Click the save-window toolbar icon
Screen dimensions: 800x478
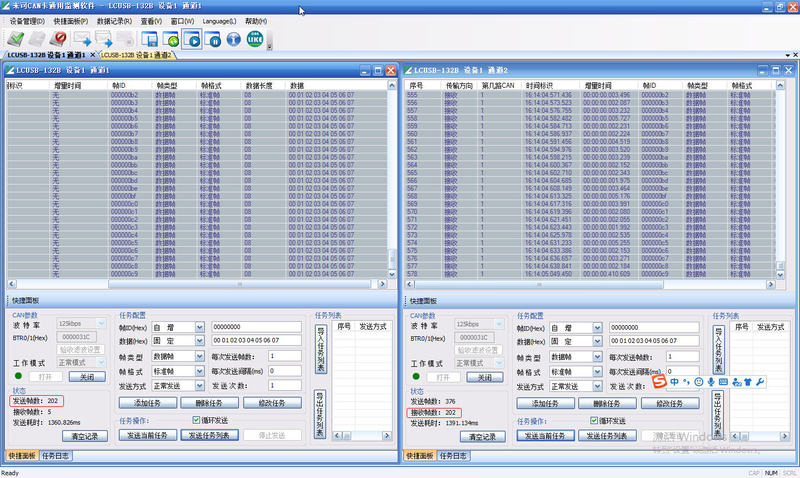[x=150, y=39]
